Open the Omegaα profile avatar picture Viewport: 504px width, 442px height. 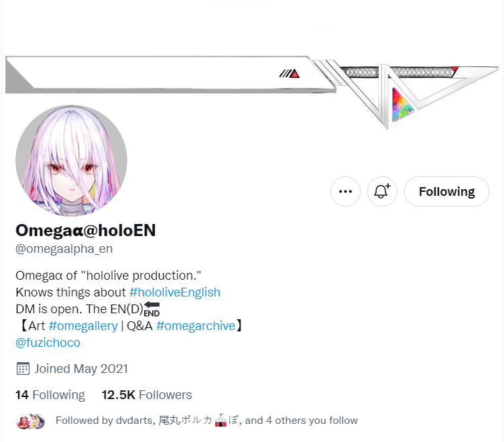(71, 160)
